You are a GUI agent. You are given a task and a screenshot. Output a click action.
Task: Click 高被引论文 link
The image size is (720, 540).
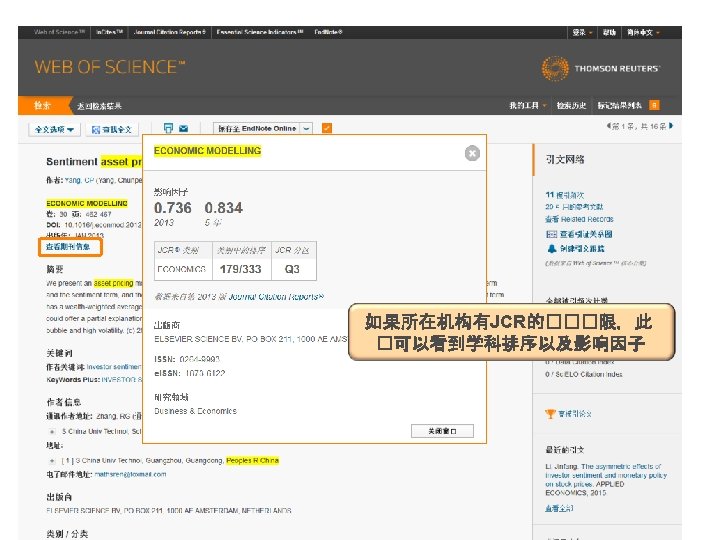click(575, 414)
